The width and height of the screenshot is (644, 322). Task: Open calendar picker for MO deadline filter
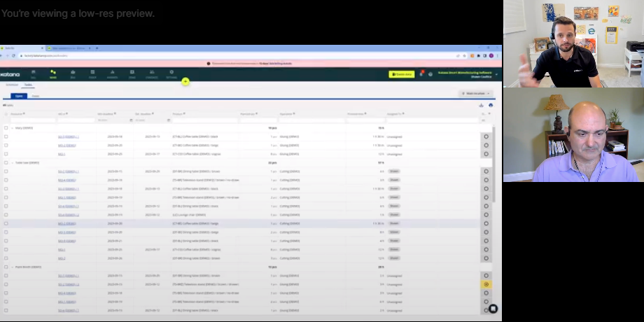point(131,120)
